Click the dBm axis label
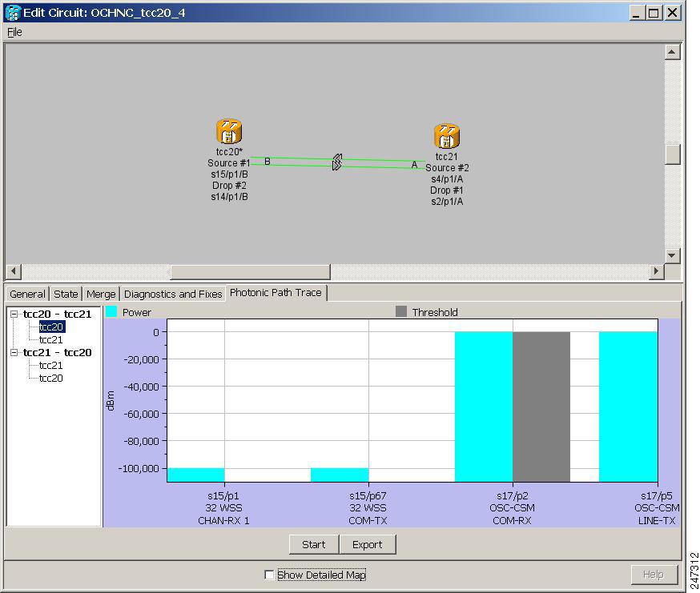This screenshot has width=700, height=593. (x=111, y=400)
